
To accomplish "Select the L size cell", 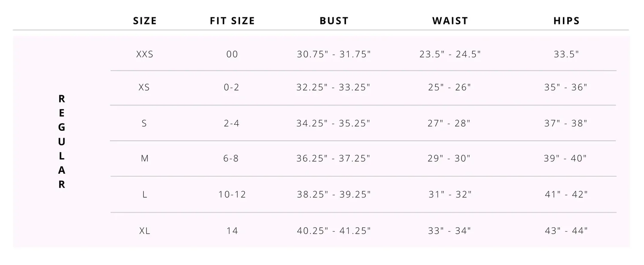I will [145, 194].
